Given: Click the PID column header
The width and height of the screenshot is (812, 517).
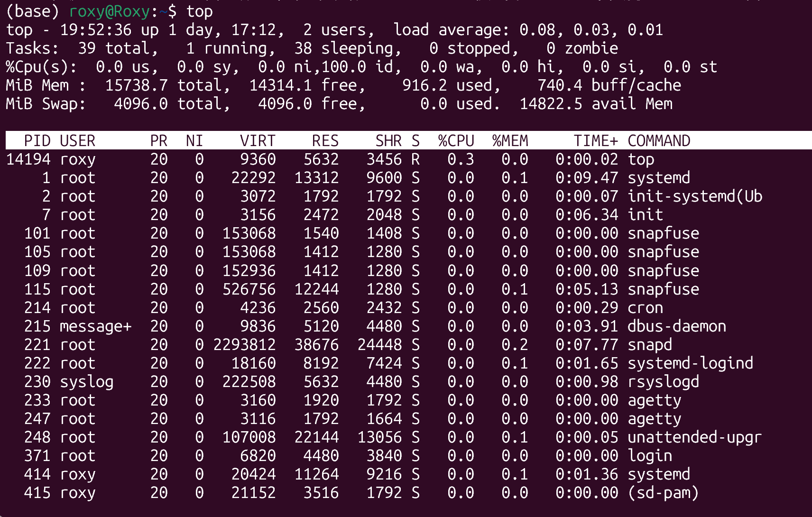Looking at the screenshot, I should tap(37, 141).
